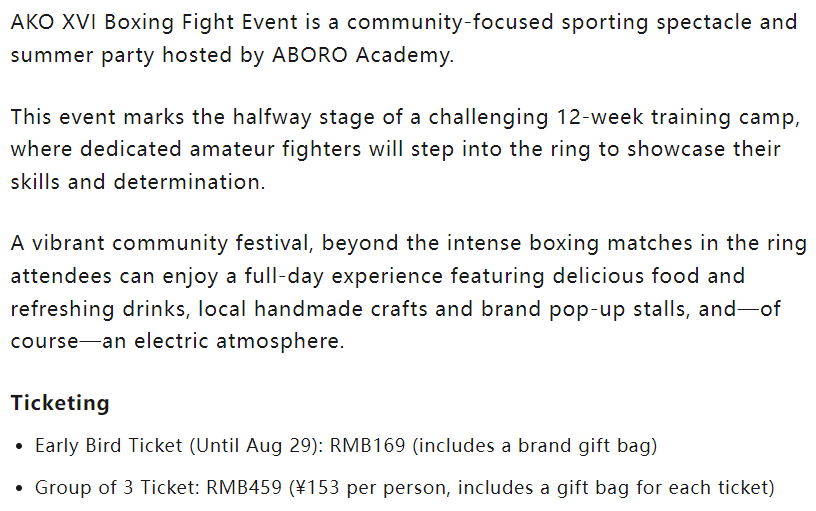Click the bullet before Early Bird Ticket
The image size is (816, 511).
pyautogui.click(x=19, y=446)
